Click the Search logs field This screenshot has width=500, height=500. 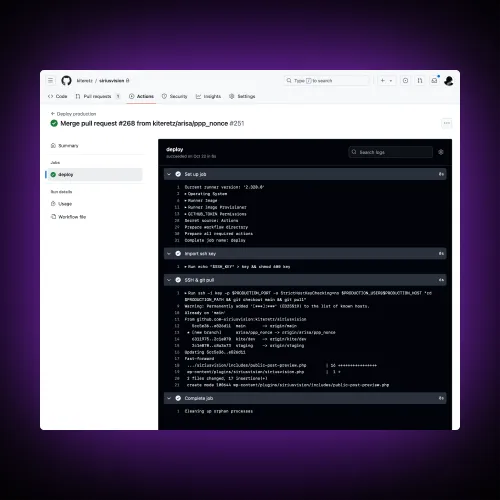(391, 152)
